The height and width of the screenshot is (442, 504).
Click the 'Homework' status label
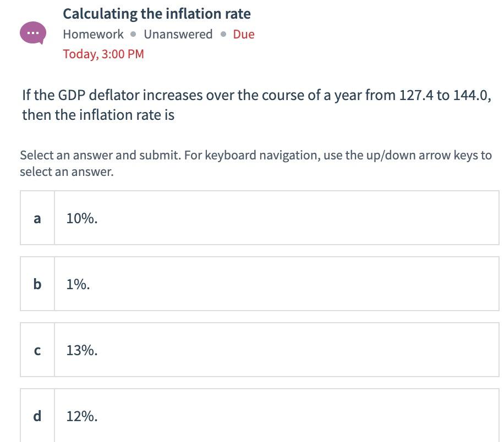click(x=93, y=34)
